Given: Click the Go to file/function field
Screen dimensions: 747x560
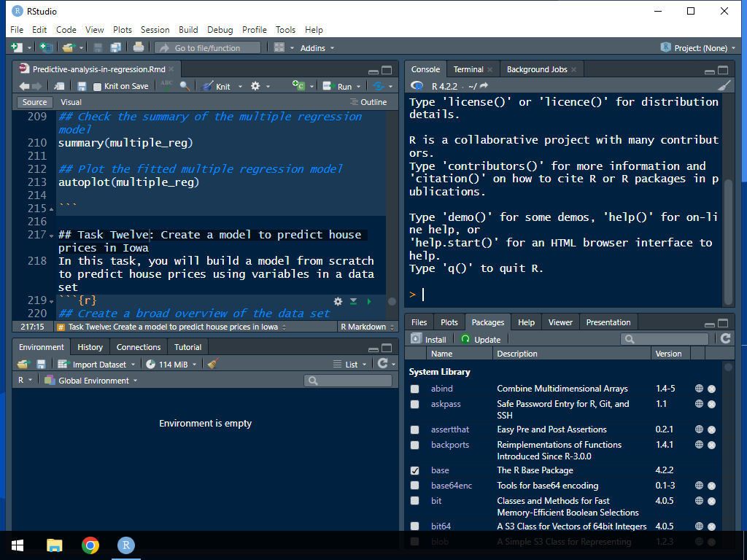Looking at the screenshot, I should [207, 48].
